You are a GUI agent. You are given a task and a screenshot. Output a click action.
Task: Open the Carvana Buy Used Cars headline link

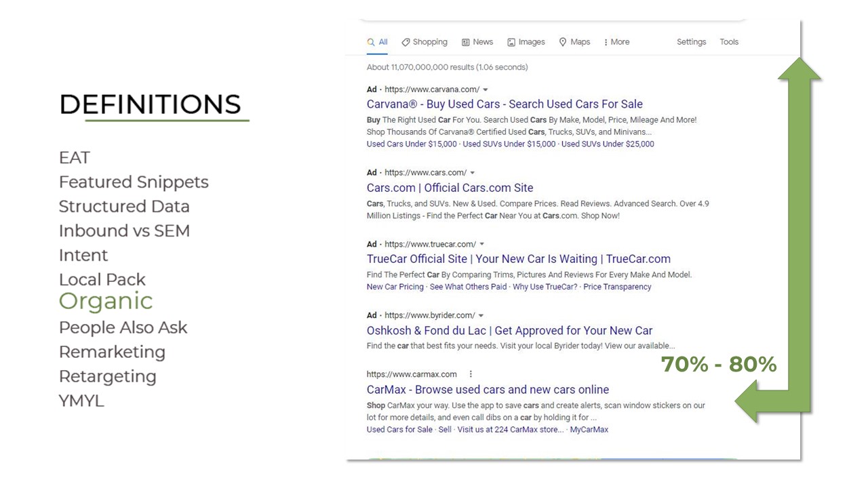click(505, 104)
